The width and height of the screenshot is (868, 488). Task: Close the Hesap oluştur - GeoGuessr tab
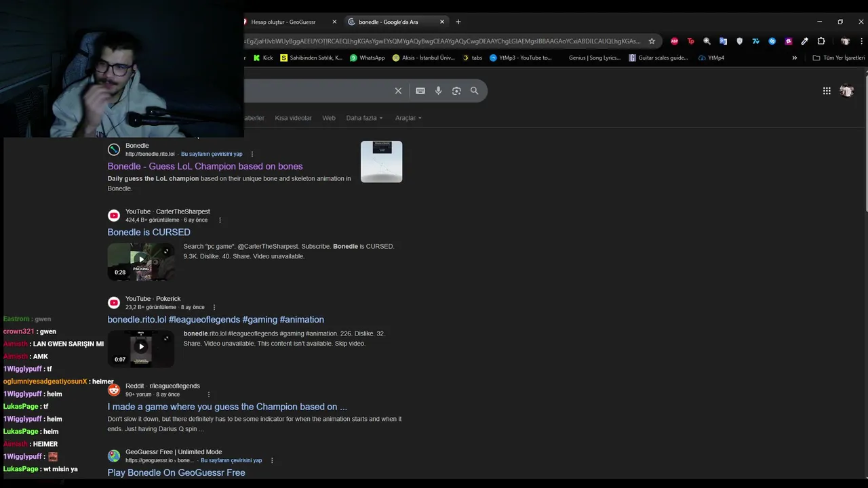pyautogui.click(x=334, y=22)
